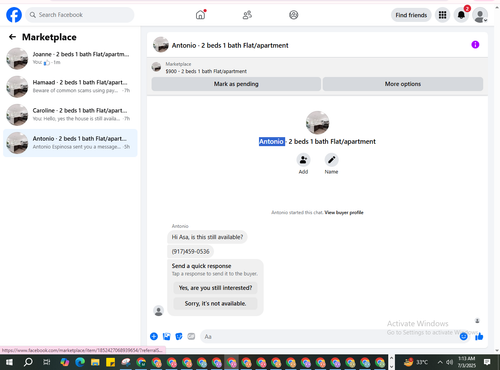Send a thumbs-up like
The width and height of the screenshot is (500, 370).
coord(479,337)
